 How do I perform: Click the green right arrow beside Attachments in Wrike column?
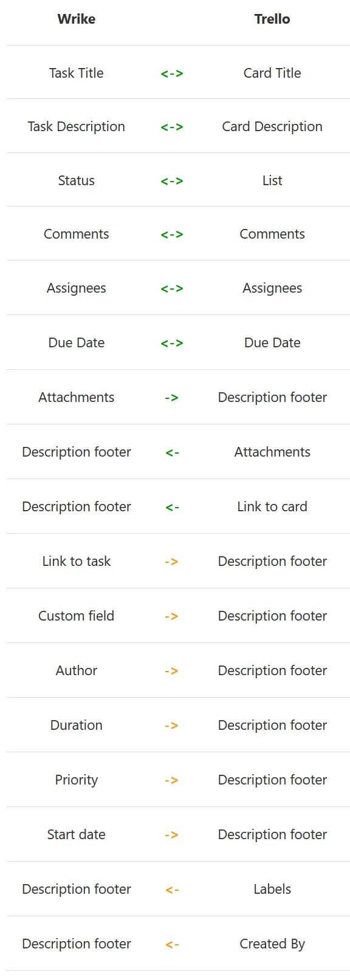click(x=171, y=398)
